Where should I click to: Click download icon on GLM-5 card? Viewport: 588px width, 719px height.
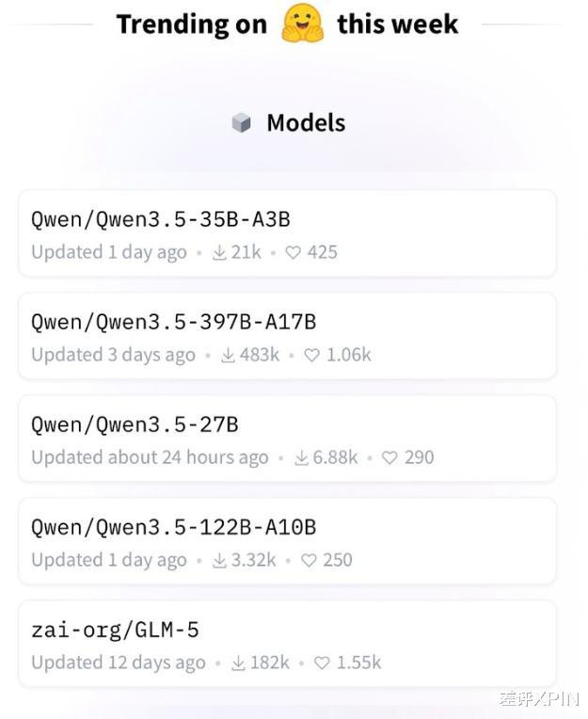237,663
